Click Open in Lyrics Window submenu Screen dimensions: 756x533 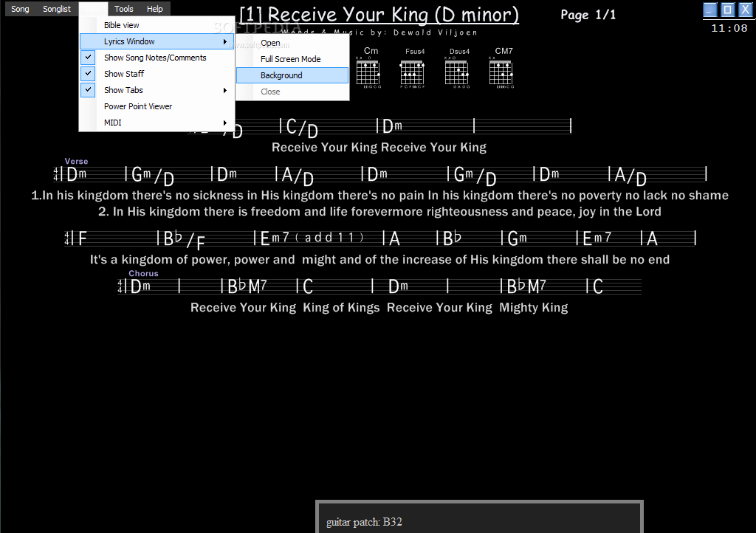click(x=292, y=43)
